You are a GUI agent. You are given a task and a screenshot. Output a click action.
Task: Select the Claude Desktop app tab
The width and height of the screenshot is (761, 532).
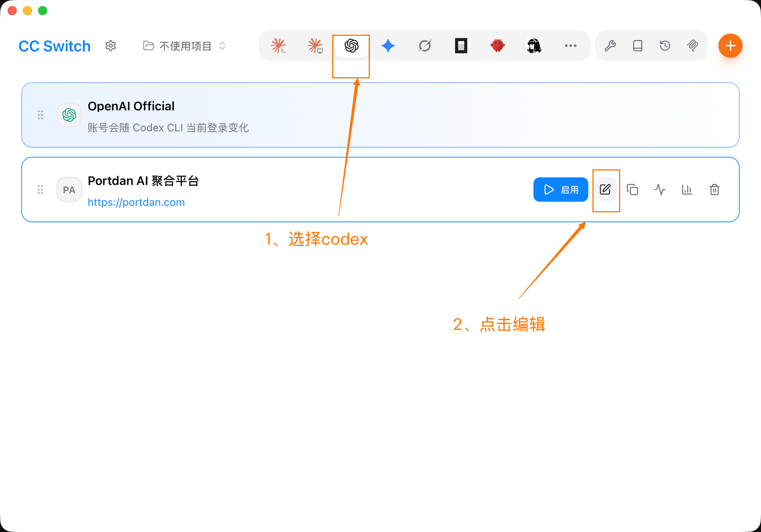315,46
